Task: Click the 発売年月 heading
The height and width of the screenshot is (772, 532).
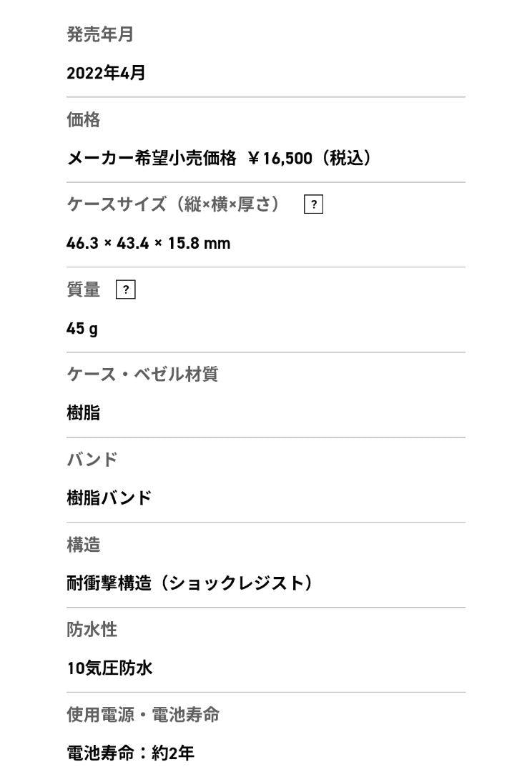Action: tap(100, 34)
